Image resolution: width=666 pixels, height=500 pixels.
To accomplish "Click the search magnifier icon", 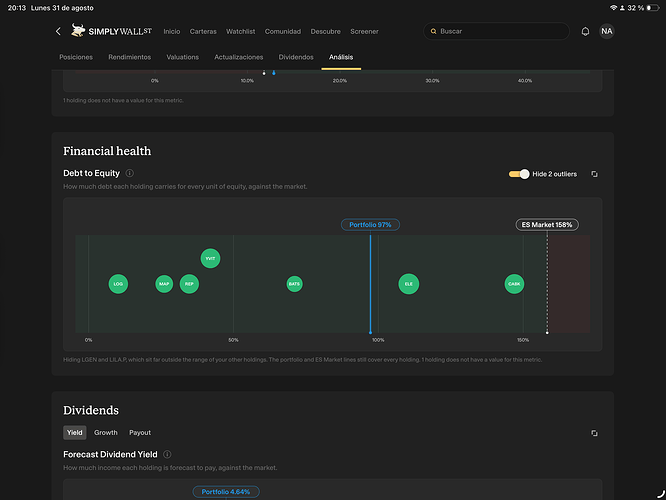I will coord(434,31).
